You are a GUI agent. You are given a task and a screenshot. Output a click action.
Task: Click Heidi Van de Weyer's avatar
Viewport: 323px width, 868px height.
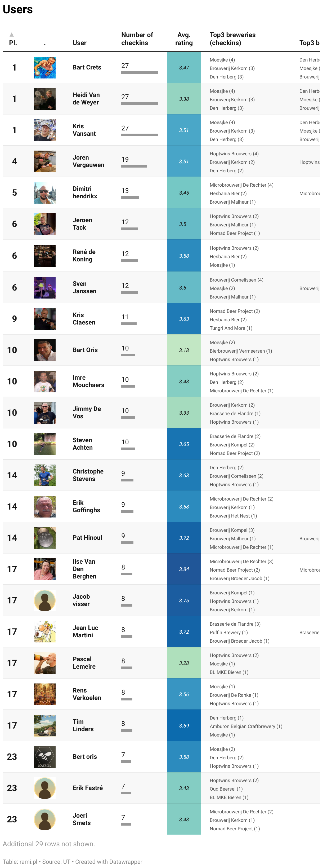pyautogui.click(x=45, y=99)
